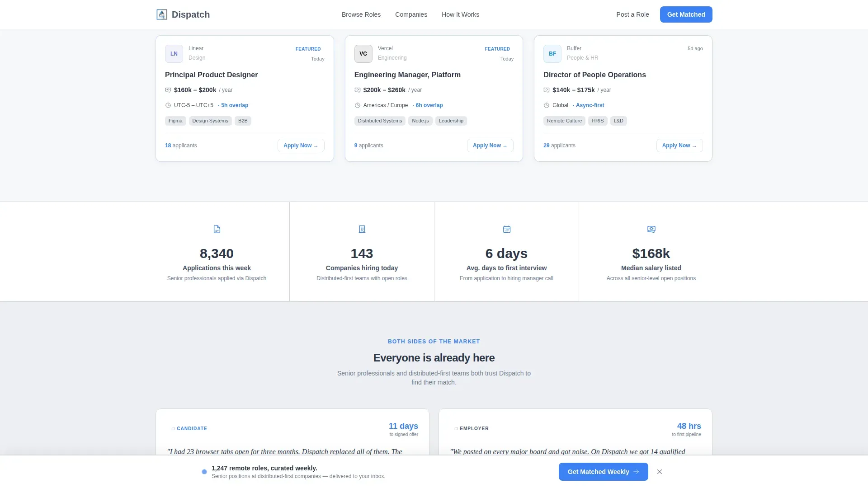
Task: Click building icon above 143 companies
Action: tap(362, 229)
